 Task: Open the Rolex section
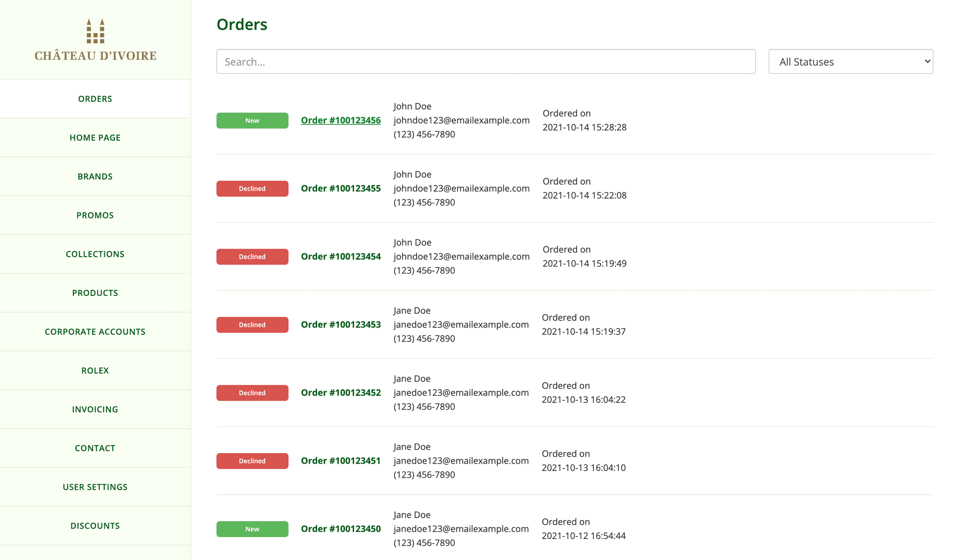(95, 370)
